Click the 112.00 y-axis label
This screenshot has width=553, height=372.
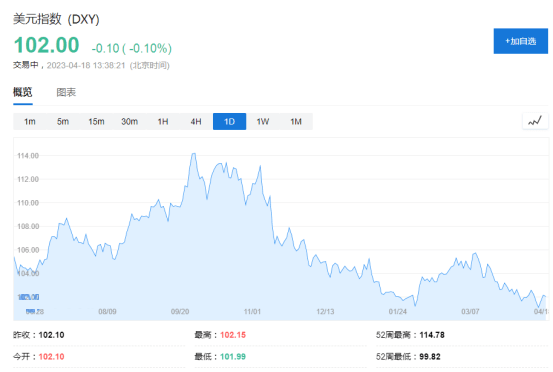[28, 179]
